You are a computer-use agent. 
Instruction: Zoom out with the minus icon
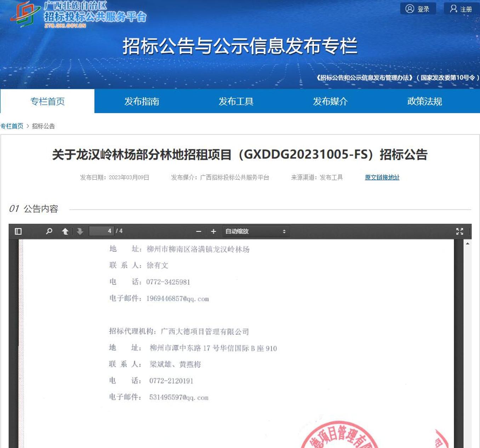point(199,231)
